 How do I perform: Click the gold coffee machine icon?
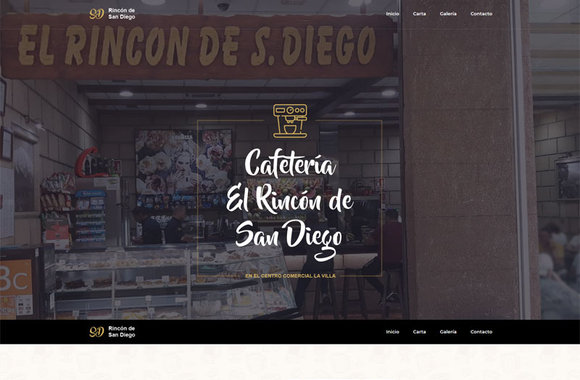tap(290, 121)
